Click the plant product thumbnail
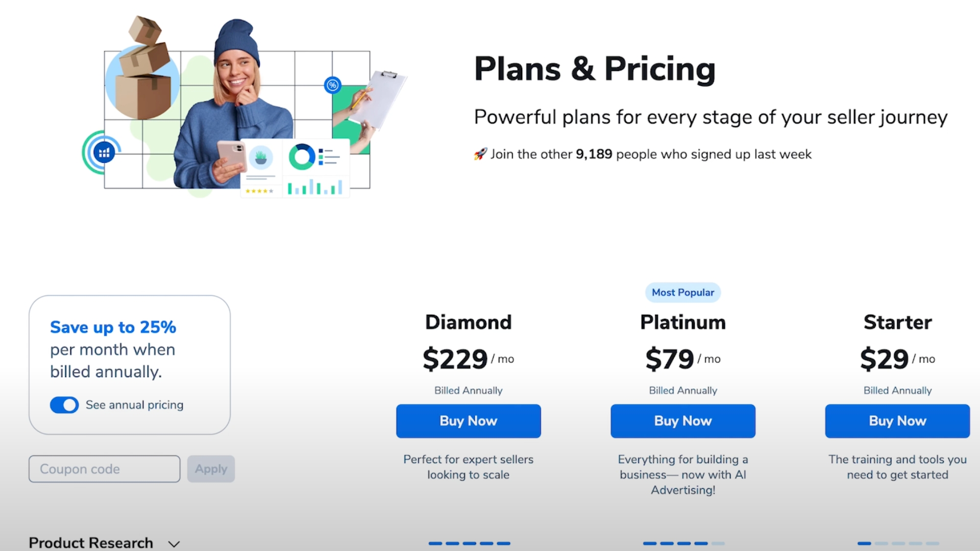Image resolution: width=980 pixels, height=551 pixels. tap(261, 158)
